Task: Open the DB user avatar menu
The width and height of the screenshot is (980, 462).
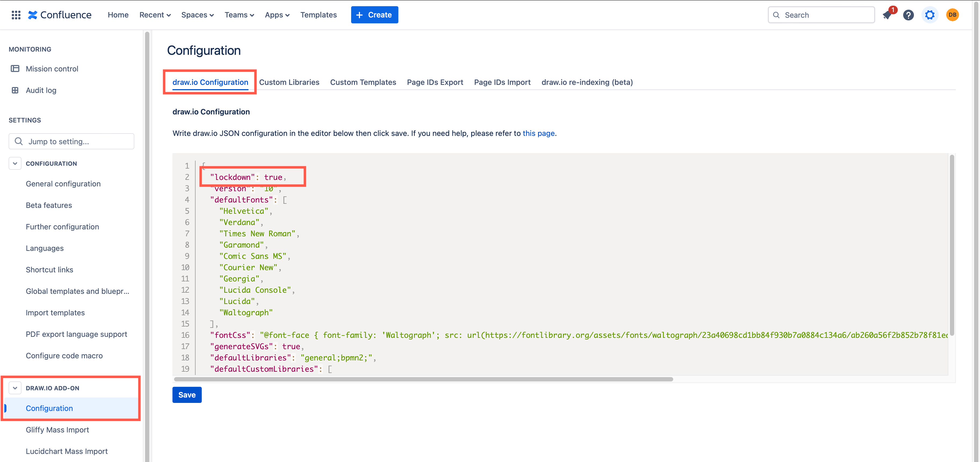Action: click(952, 15)
